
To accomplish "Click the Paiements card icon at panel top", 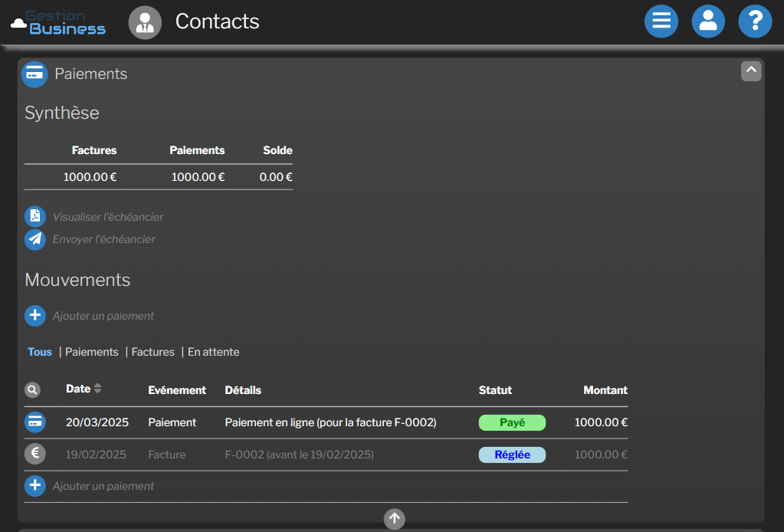I will [x=34, y=74].
